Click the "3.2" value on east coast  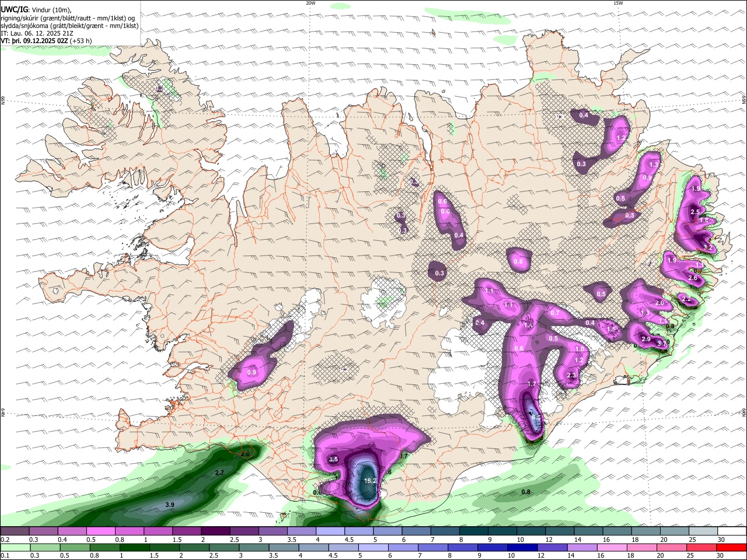point(708,247)
